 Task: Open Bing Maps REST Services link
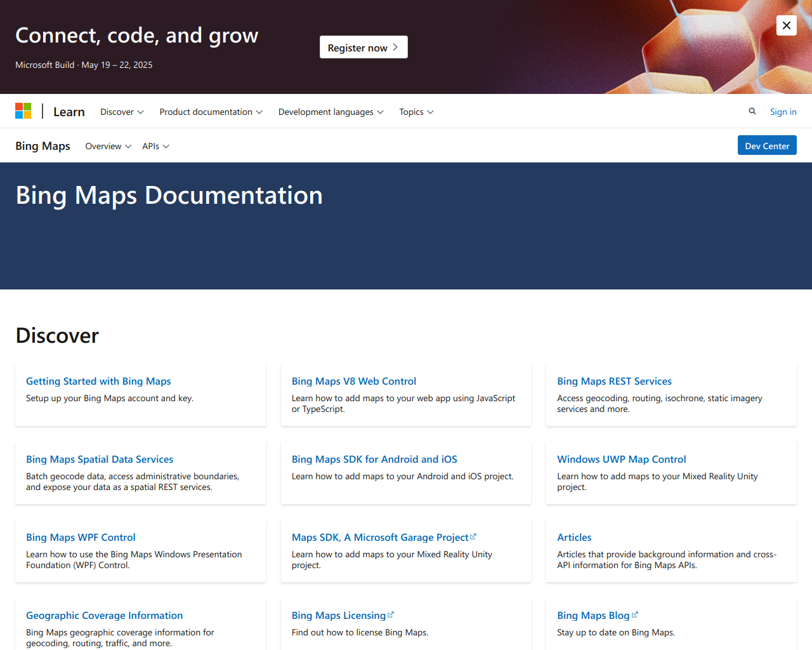point(614,381)
